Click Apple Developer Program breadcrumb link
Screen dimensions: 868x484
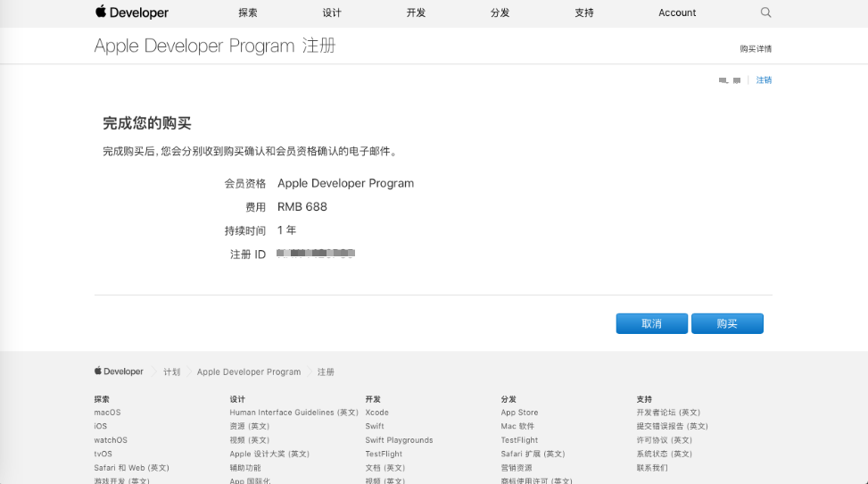[249, 372]
